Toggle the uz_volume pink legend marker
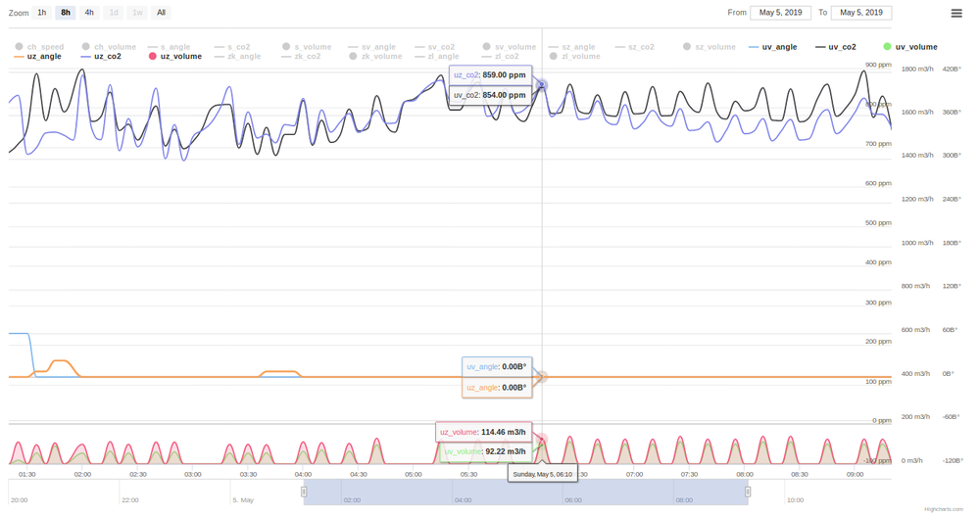The width and height of the screenshot is (980, 516). (x=153, y=56)
